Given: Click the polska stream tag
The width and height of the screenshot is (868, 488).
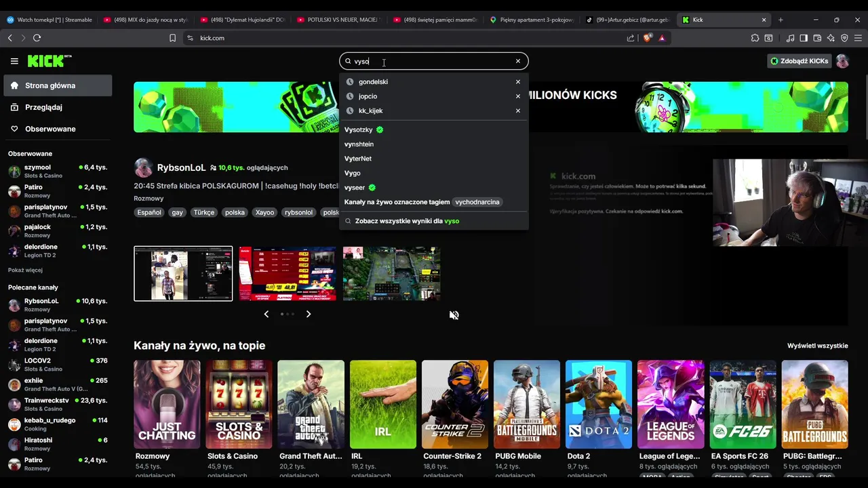Looking at the screenshot, I should pyautogui.click(x=235, y=212).
